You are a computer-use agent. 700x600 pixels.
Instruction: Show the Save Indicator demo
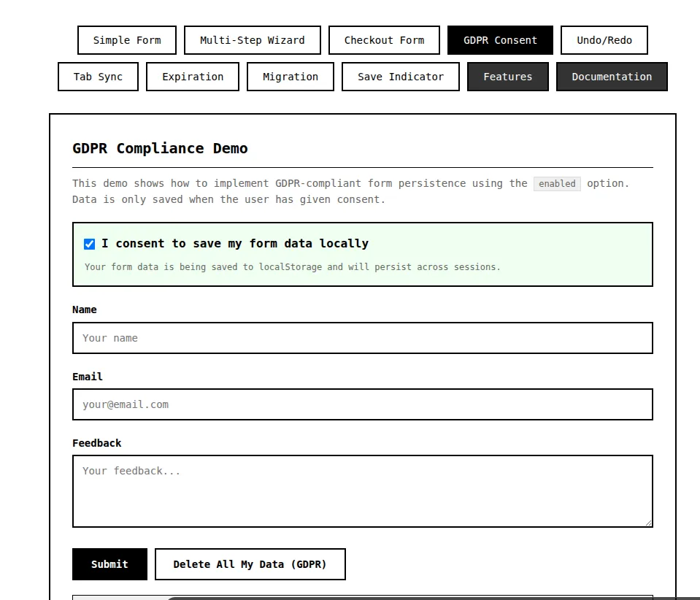[x=401, y=77]
